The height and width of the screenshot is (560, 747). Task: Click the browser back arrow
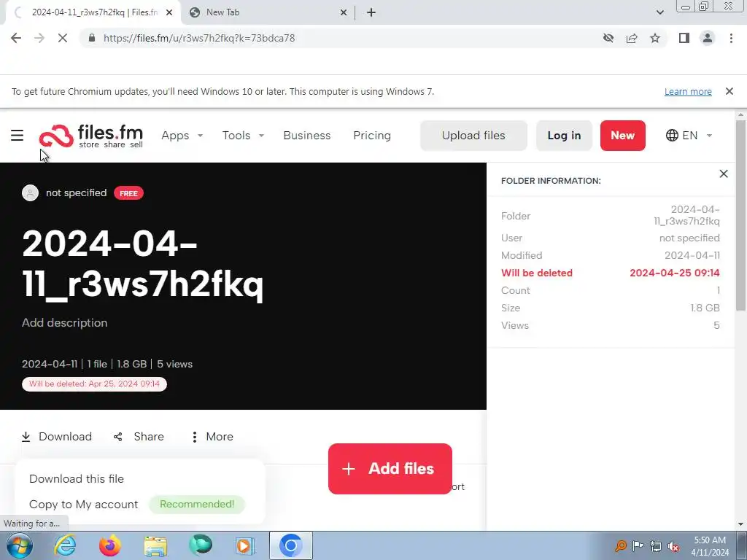pyautogui.click(x=16, y=38)
